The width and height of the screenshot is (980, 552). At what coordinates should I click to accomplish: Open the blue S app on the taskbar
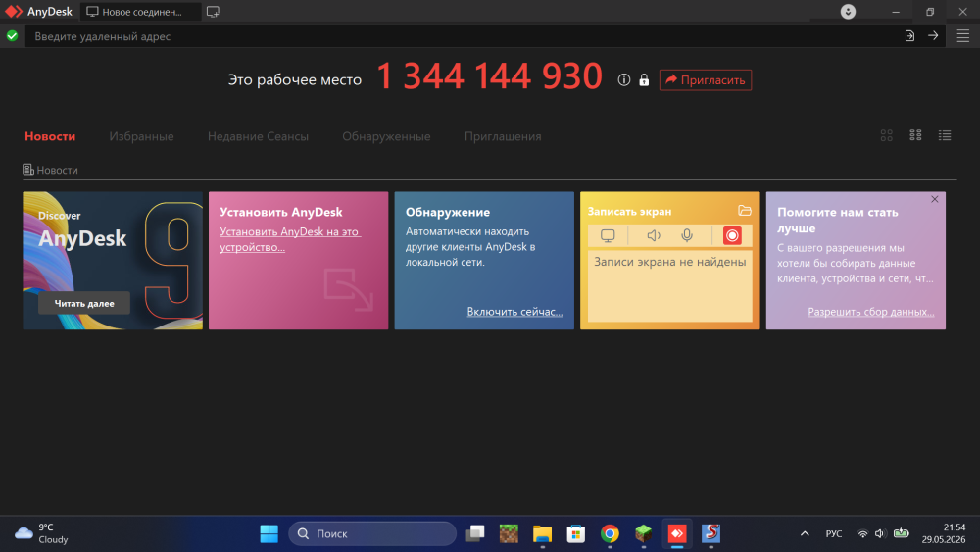coord(711,534)
